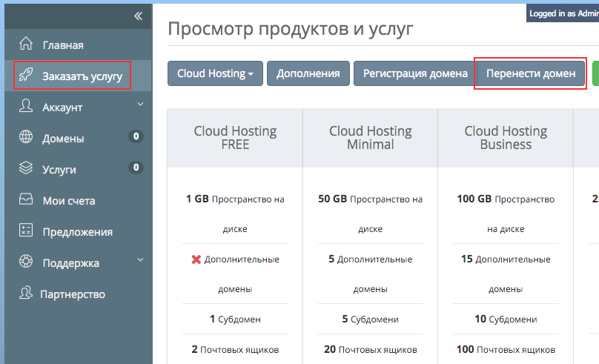Click the Дополнения button
599x364 pixels.
click(x=308, y=73)
